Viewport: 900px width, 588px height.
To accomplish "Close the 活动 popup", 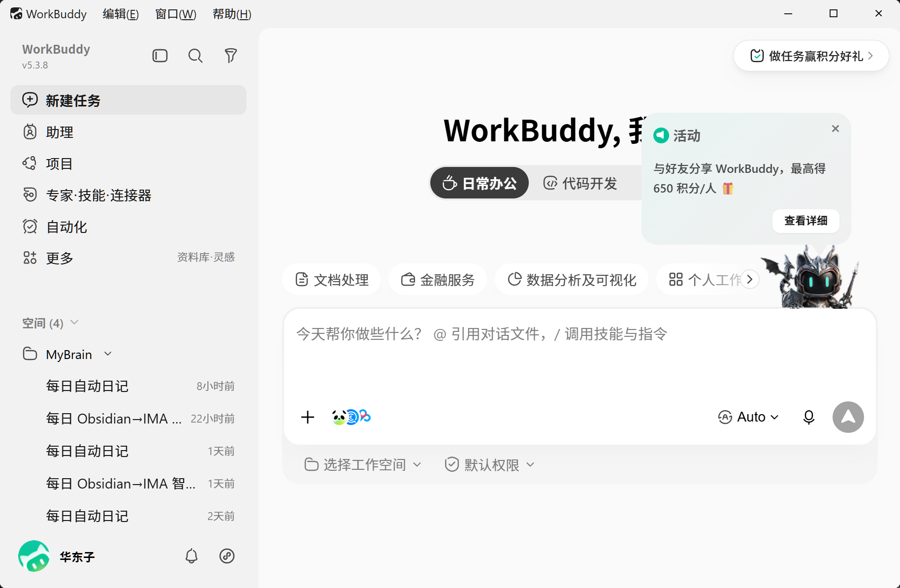I will pyautogui.click(x=836, y=129).
